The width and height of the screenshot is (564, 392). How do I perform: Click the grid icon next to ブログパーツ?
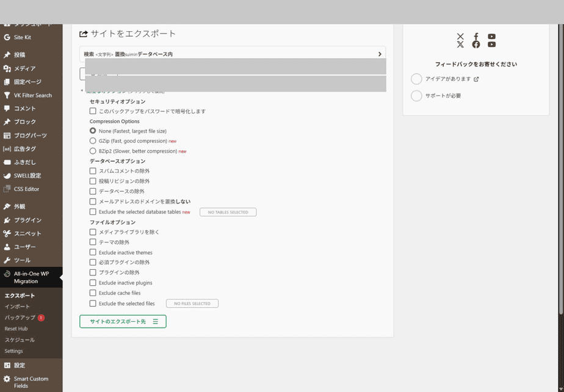click(7, 136)
